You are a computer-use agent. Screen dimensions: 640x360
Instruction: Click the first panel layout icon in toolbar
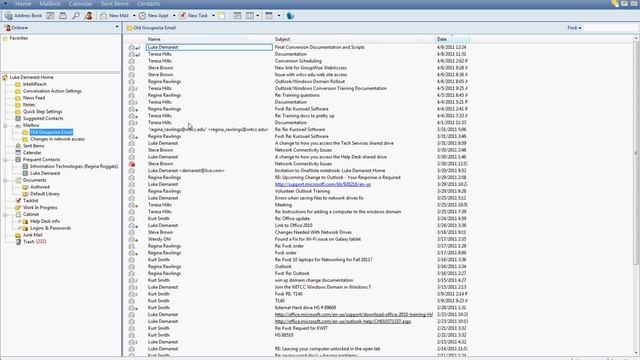[x=237, y=16]
